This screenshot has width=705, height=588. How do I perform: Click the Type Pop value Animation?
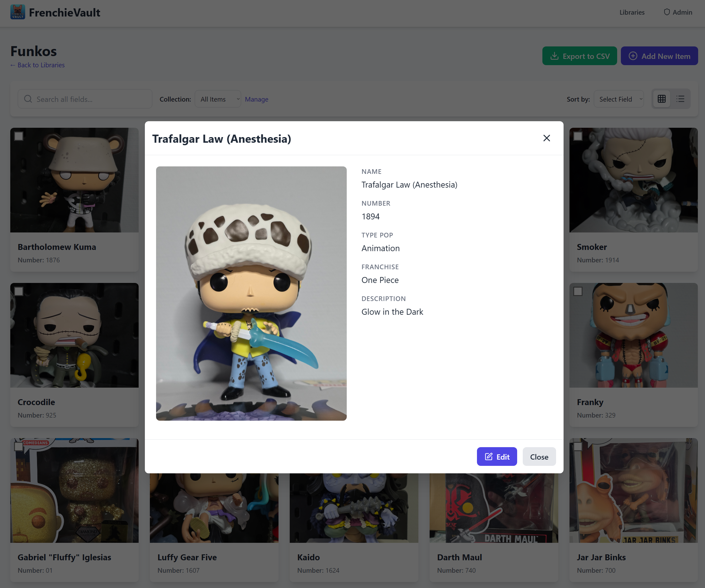(381, 248)
